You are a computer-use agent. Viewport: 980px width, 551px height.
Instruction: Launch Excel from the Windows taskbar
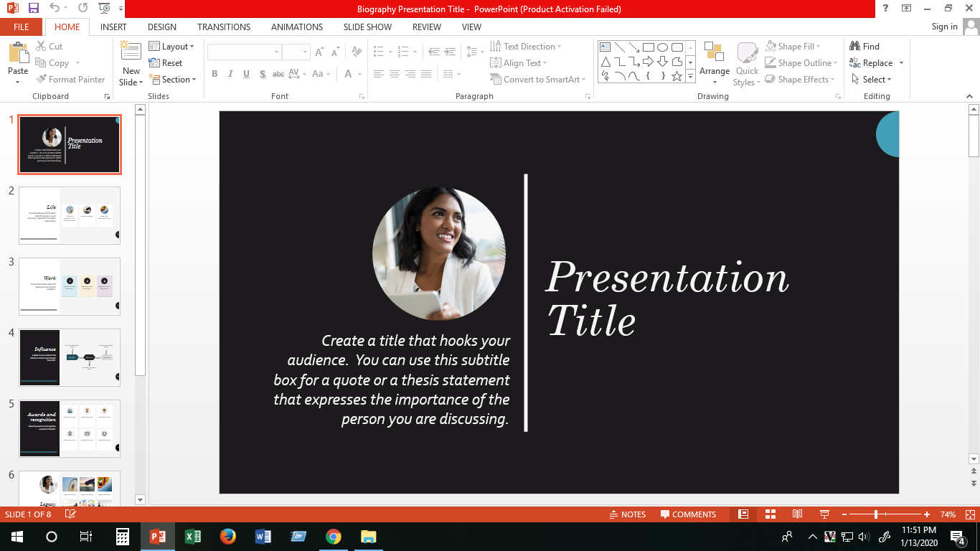tap(192, 536)
